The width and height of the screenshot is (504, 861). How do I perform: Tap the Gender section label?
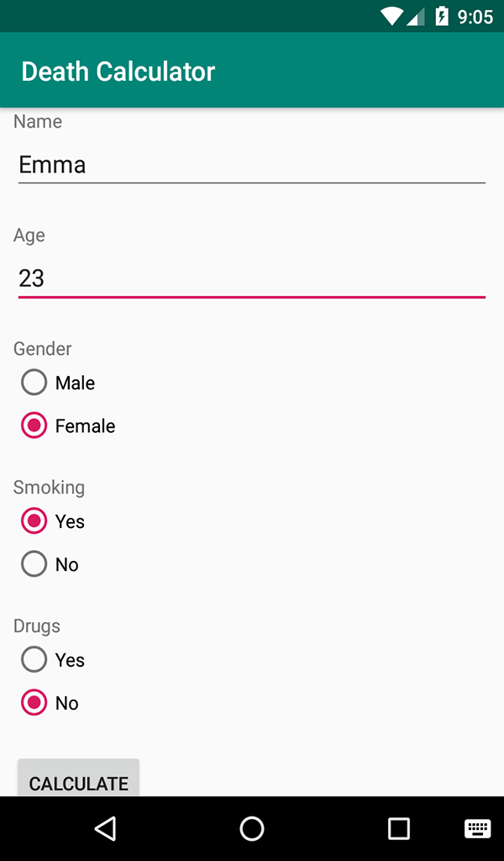(x=43, y=348)
